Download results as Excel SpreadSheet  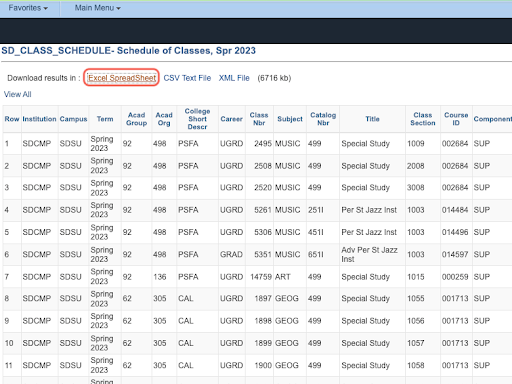122,78
